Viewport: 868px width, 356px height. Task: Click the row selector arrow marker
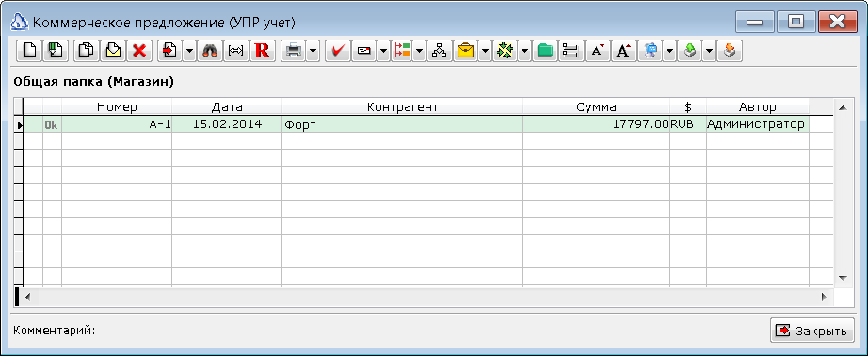[x=19, y=125]
